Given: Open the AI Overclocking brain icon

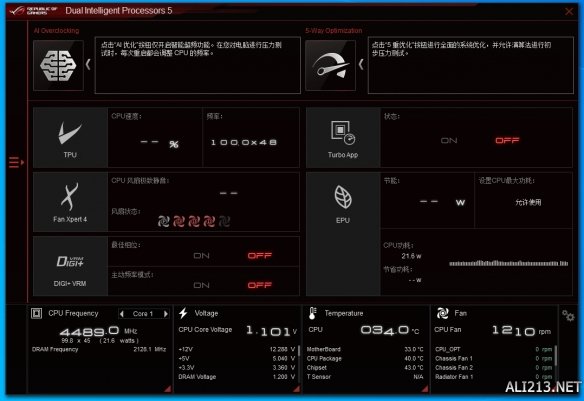Looking at the screenshot, I should 58,66.
